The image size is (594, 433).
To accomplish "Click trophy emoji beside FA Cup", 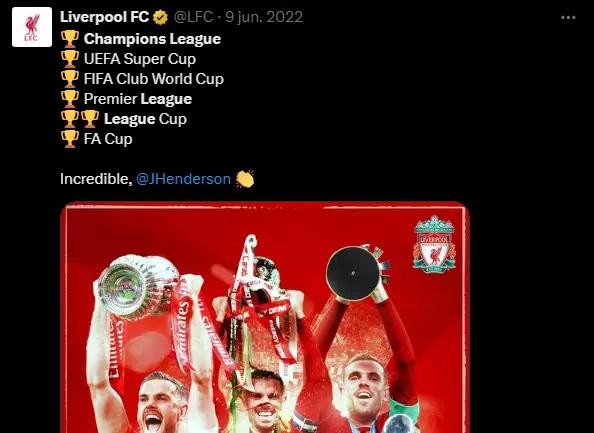I will pos(70,139).
